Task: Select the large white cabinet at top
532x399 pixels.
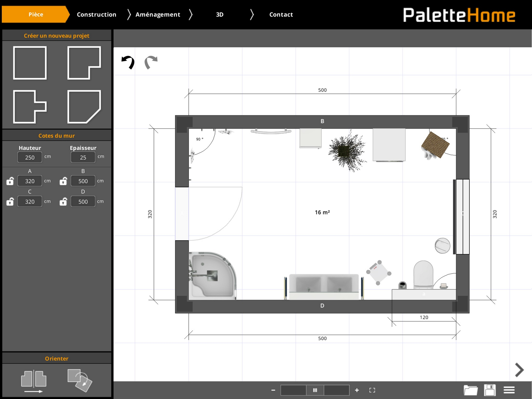Action: pos(389,145)
